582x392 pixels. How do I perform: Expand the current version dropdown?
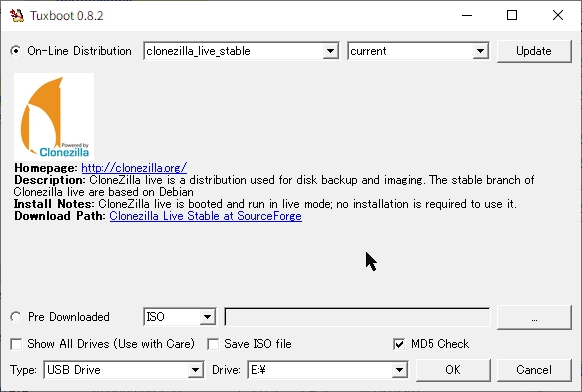pos(418,51)
